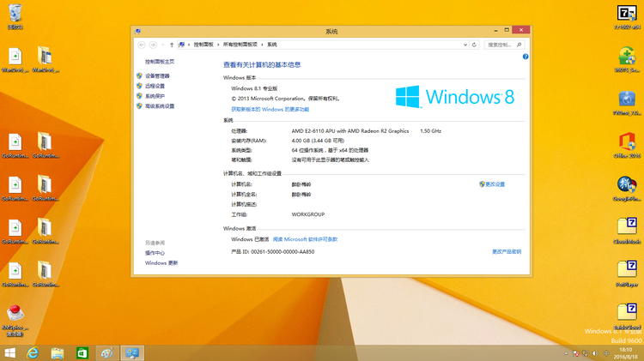
Task: Open the 7z1602-x64 installer desktop icon
Action: click(627, 17)
